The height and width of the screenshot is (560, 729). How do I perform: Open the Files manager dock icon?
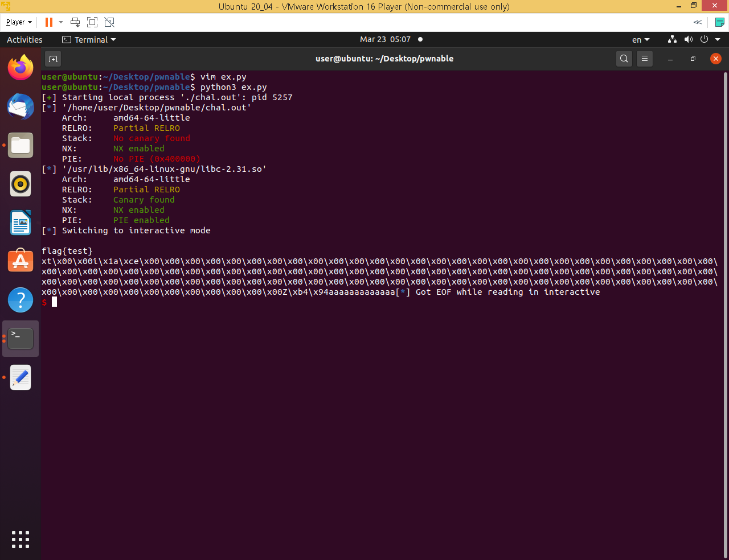21,145
